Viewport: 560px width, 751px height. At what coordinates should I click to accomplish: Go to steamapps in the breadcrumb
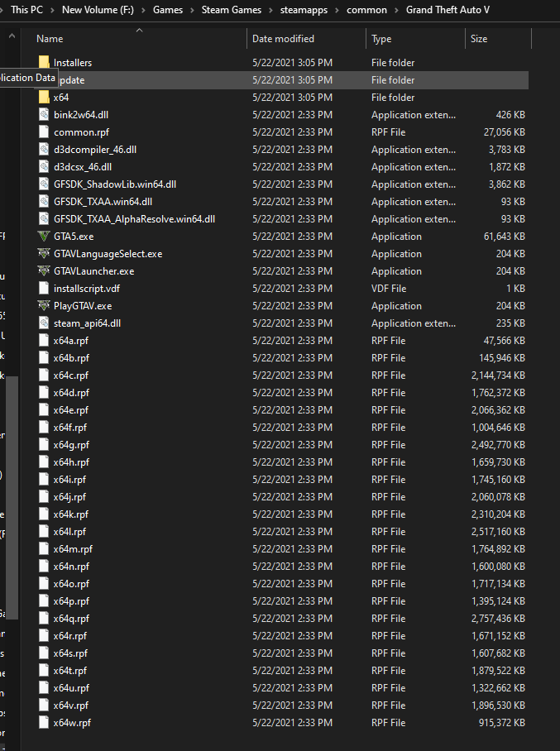pos(304,10)
